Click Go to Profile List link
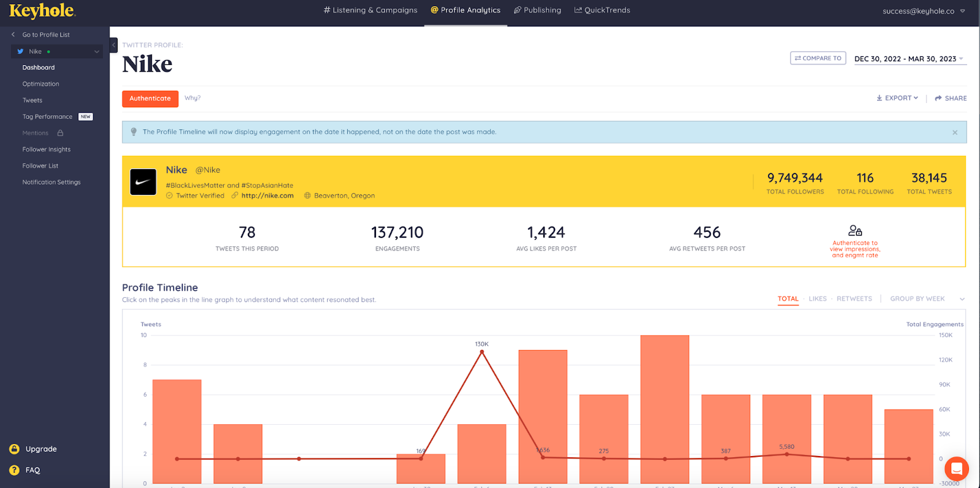The height and width of the screenshot is (488, 980). (x=46, y=35)
